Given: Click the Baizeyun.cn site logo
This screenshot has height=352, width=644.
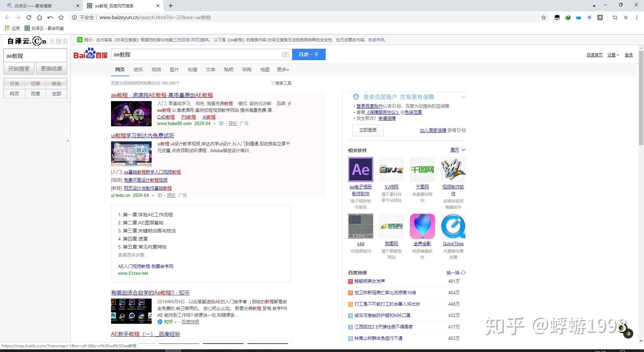Looking at the screenshot, I should coord(27,41).
